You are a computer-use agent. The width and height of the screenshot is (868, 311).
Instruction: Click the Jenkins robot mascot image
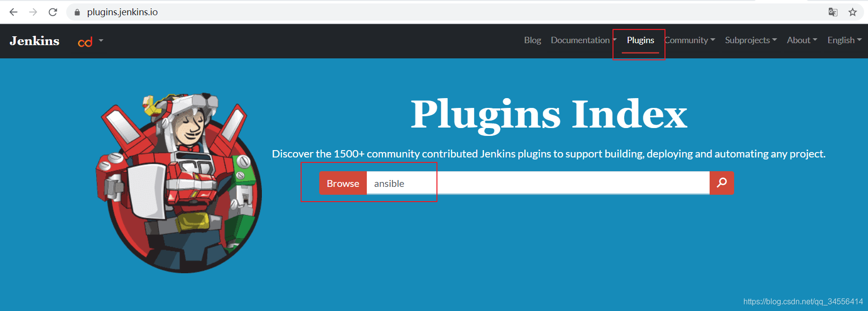(179, 182)
